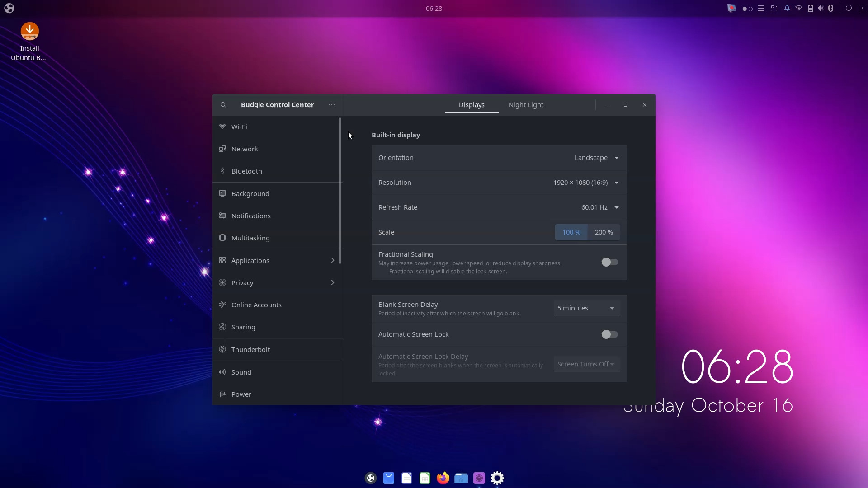Launch Firefox from the dock
Screen dimensions: 868x488
[x=443, y=478]
